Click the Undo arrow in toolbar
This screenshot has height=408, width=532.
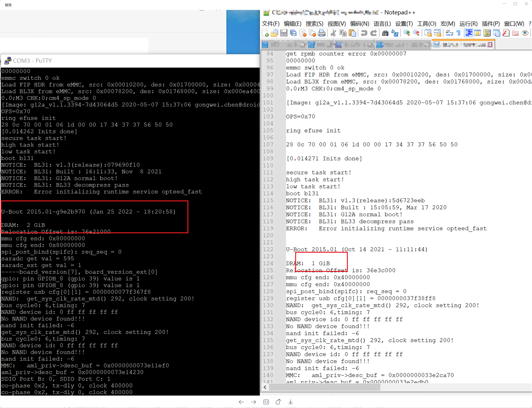(364, 33)
